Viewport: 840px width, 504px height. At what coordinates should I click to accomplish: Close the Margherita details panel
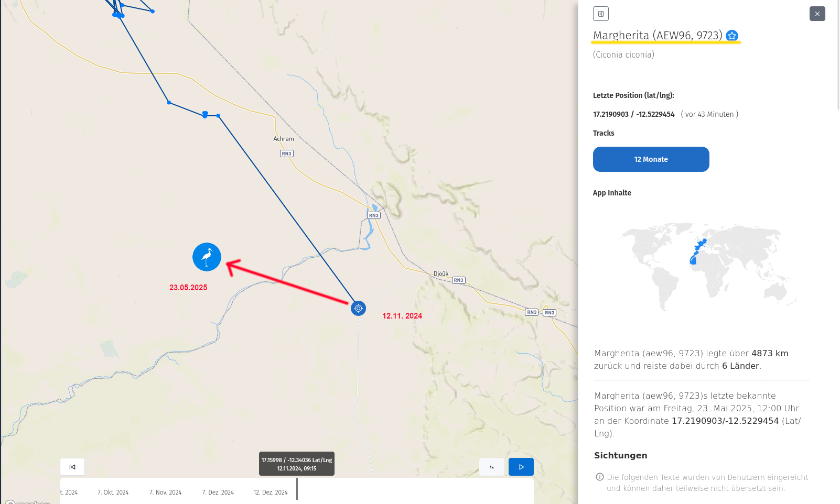click(817, 14)
